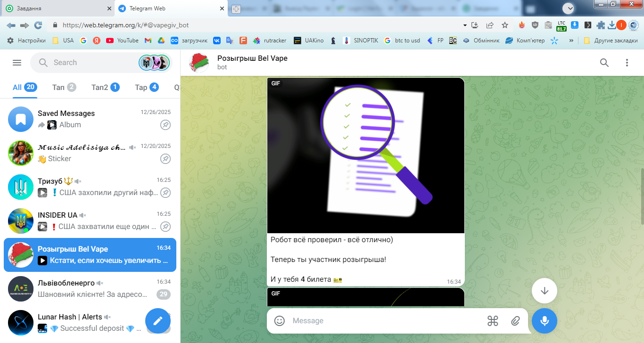This screenshot has width=644, height=343.
Task: Click the pin icon on Saved Messages chat
Action: [165, 125]
